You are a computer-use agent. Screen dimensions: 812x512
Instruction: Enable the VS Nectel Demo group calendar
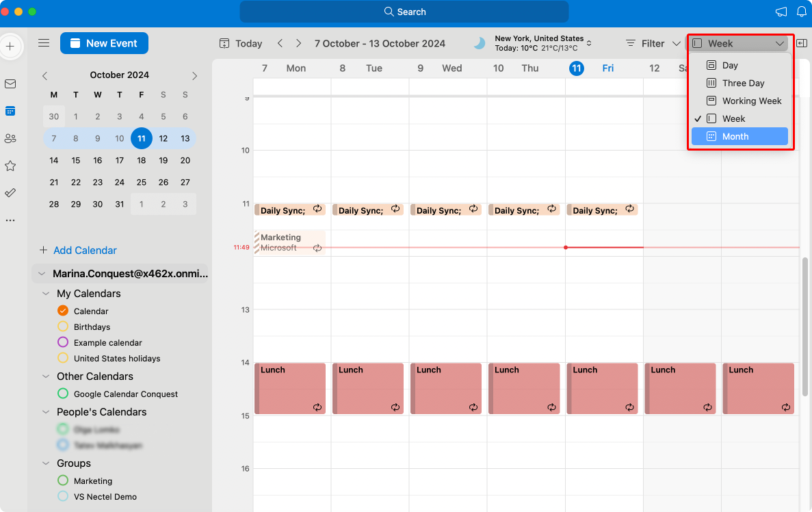(63, 496)
